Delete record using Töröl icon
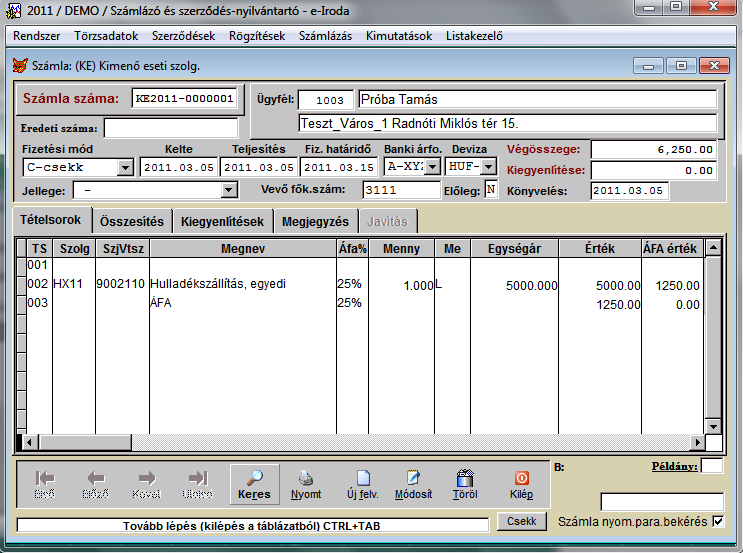The image size is (743, 553). pyautogui.click(x=464, y=478)
